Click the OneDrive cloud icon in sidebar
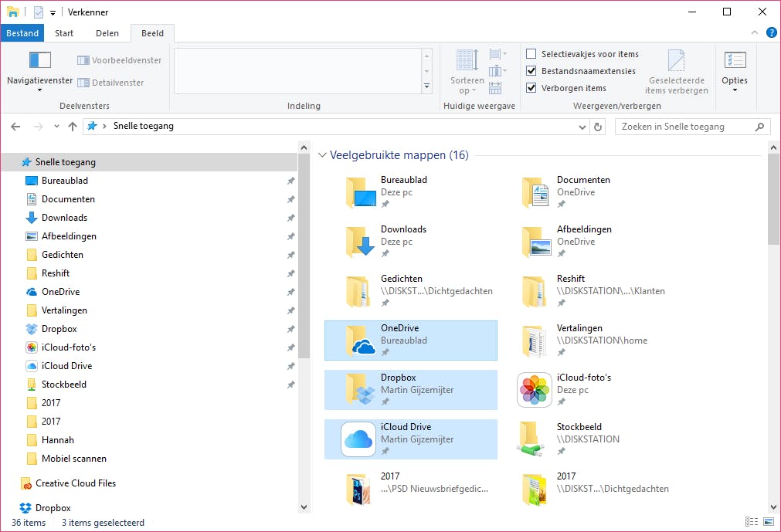Viewport: 781px width, 532px height. click(x=32, y=292)
